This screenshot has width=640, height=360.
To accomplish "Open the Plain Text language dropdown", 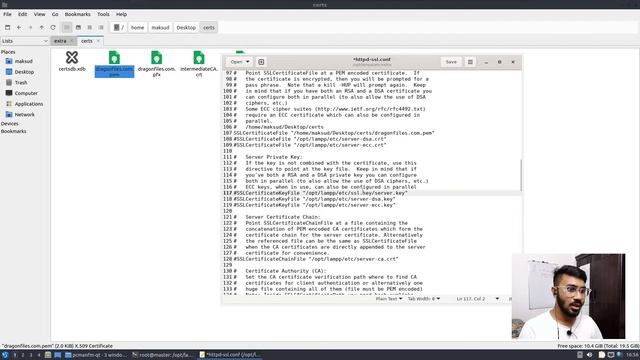I will [x=389, y=299].
